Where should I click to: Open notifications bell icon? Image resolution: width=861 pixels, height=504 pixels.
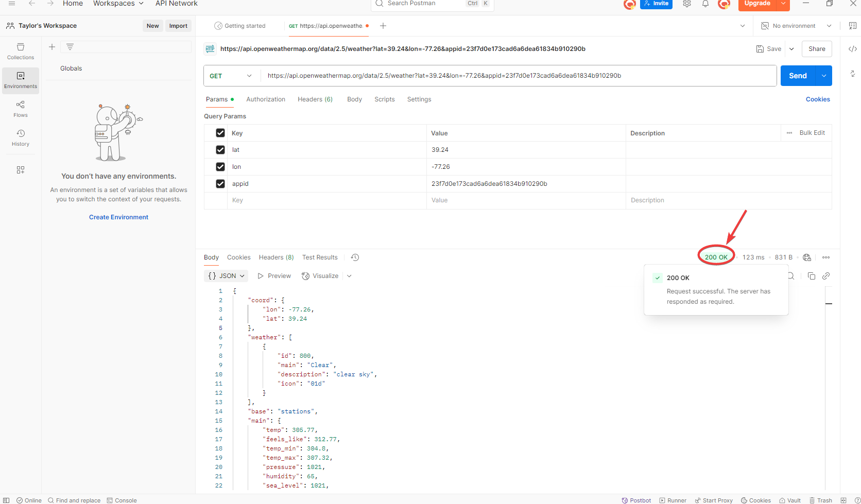point(705,4)
